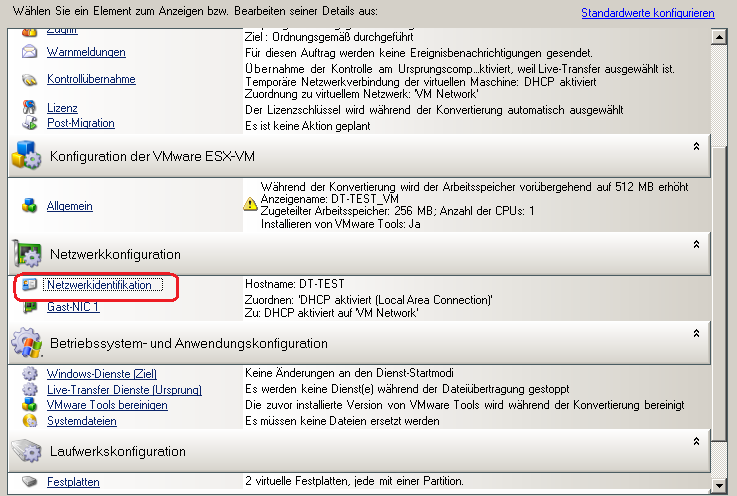Image resolution: width=737 pixels, height=496 pixels.
Task: Open the Kontrollübernahme link
Action: (91, 79)
